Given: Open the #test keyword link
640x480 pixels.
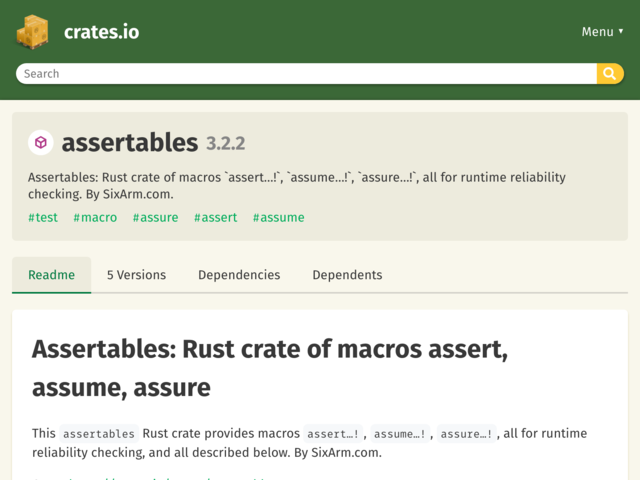Looking at the screenshot, I should click(x=43, y=218).
